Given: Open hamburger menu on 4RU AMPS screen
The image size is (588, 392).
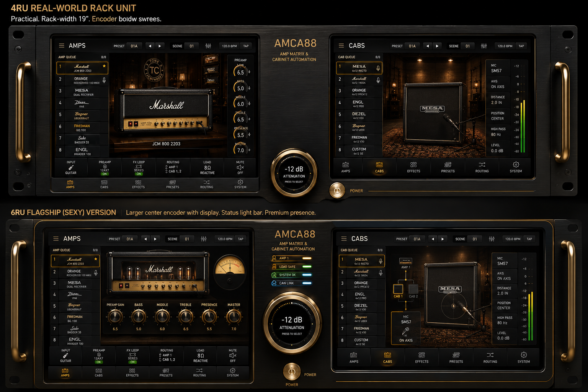Looking at the screenshot, I should click(61, 46).
